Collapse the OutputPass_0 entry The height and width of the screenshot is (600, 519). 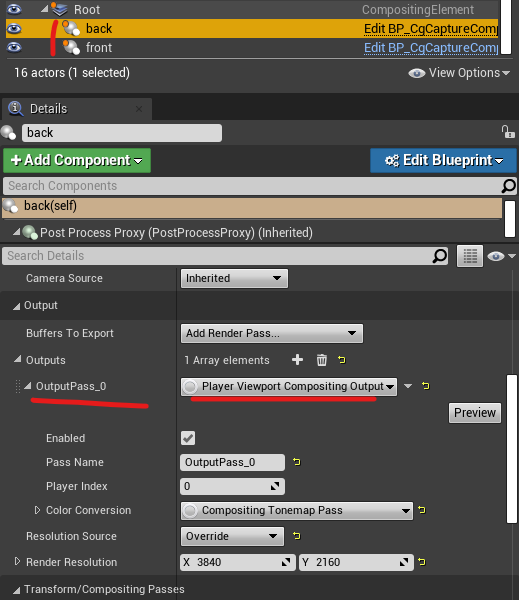click(28, 386)
